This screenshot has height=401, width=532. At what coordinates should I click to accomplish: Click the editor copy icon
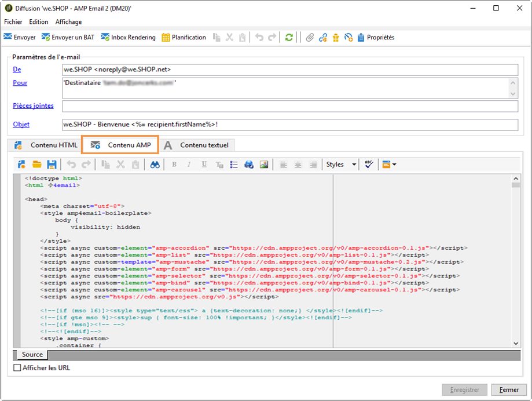[x=105, y=165]
